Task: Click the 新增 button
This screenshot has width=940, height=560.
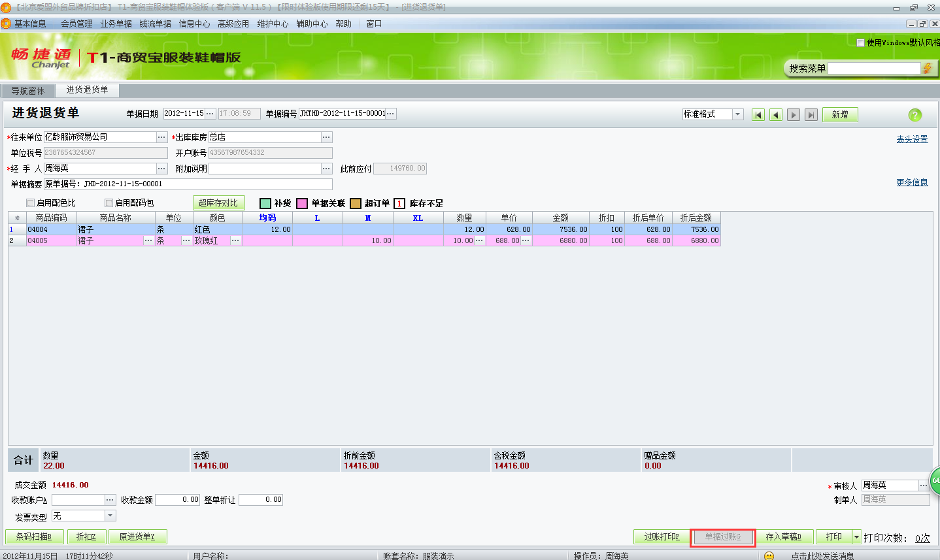Action: point(840,115)
